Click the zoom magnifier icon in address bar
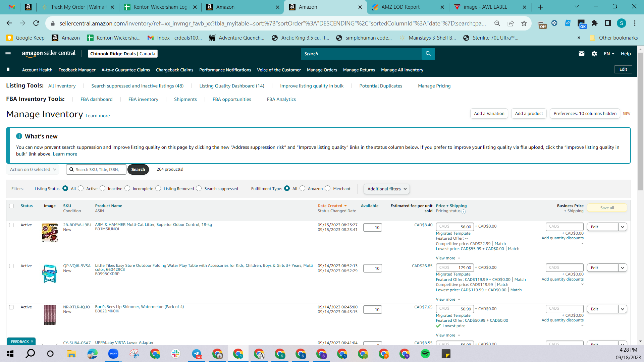Screen dimensions: 644x362 tap(497, 23)
